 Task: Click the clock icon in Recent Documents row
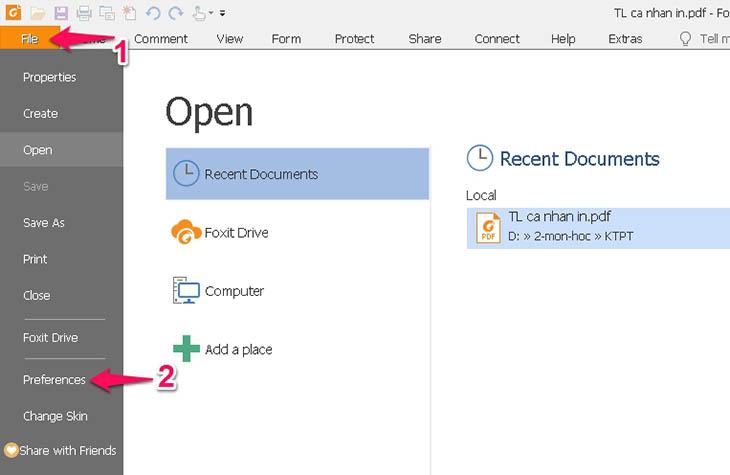point(186,173)
